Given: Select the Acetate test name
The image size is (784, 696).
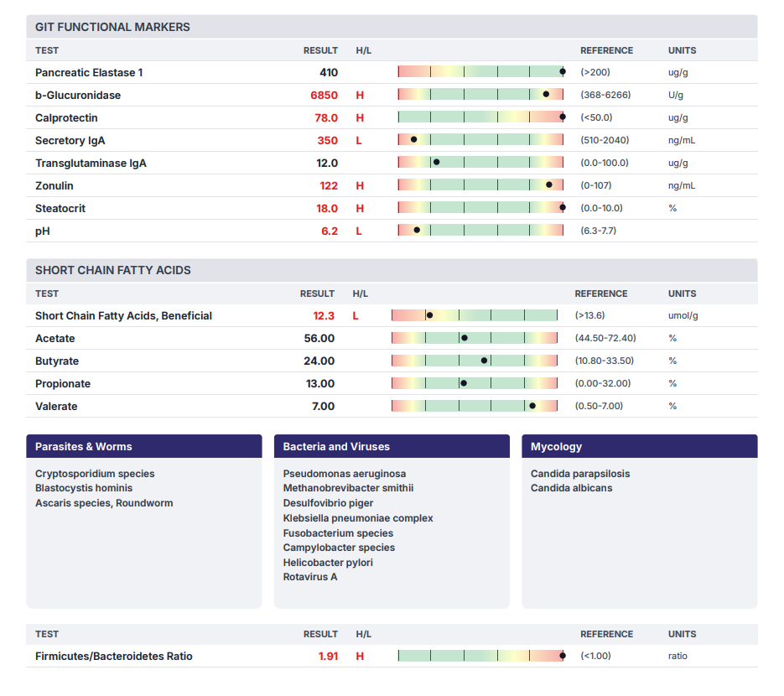Looking at the screenshot, I should click(x=55, y=339).
